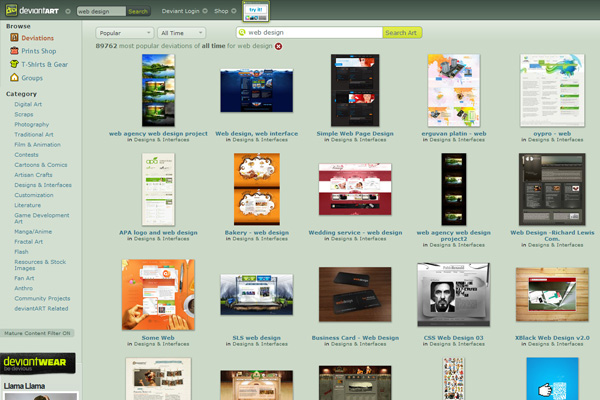Image resolution: width=600 pixels, height=400 pixels.
Task: Open the Prints Shop icon
Action: (x=14, y=51)
